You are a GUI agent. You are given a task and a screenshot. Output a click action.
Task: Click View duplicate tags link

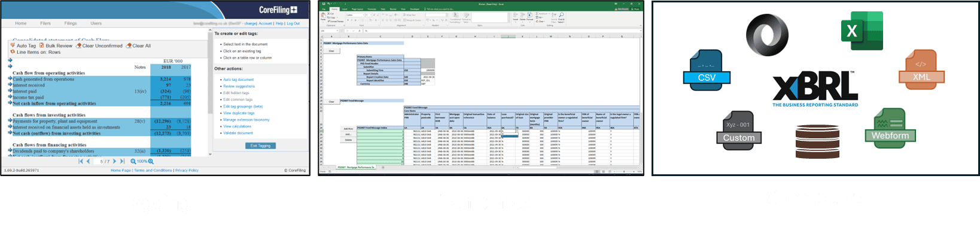239,113
